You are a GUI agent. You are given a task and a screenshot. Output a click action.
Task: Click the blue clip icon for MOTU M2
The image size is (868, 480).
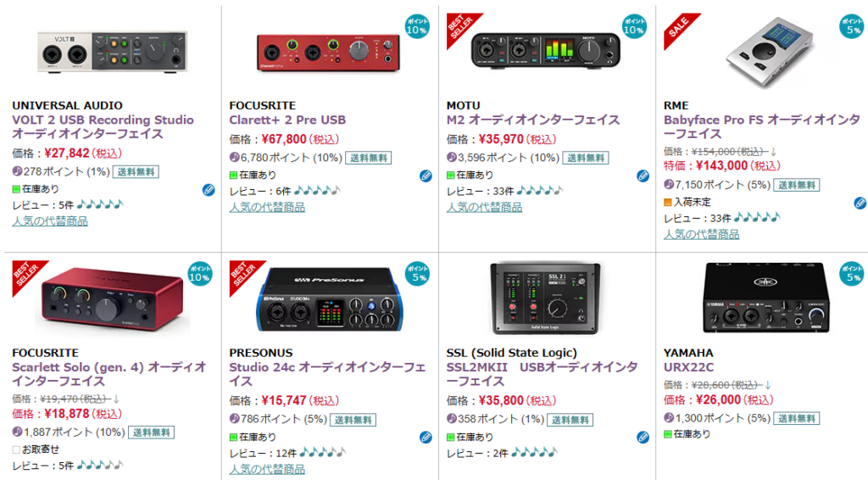(x=643, y=176)
